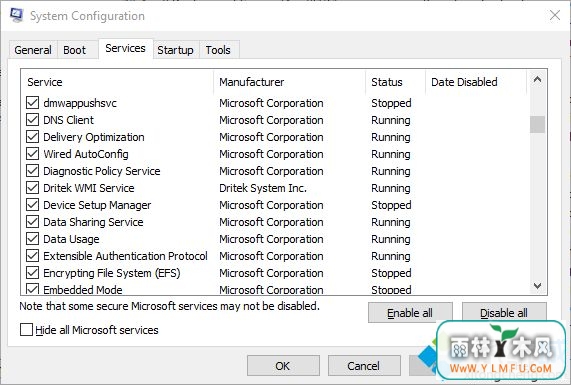571x385 pixels.
Task: Toggle the Wired AutoConfig checkbox
Action: click(32, 154)
